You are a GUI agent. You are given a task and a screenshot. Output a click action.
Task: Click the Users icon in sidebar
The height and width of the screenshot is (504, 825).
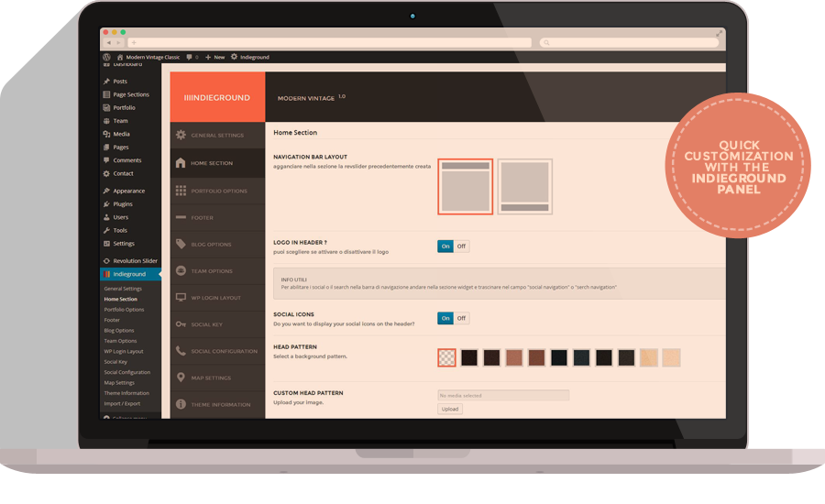click(x=107, y=217)
